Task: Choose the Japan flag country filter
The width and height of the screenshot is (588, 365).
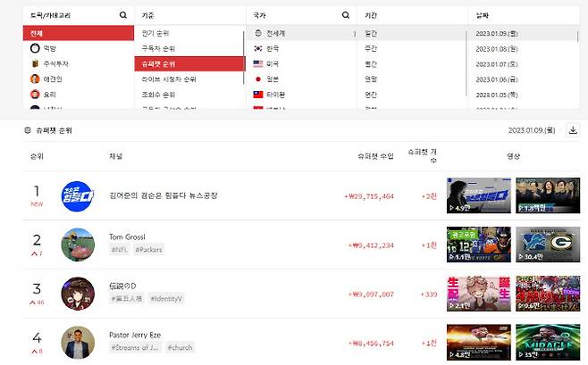Action: pyautogui.click(x=258, y=79)
